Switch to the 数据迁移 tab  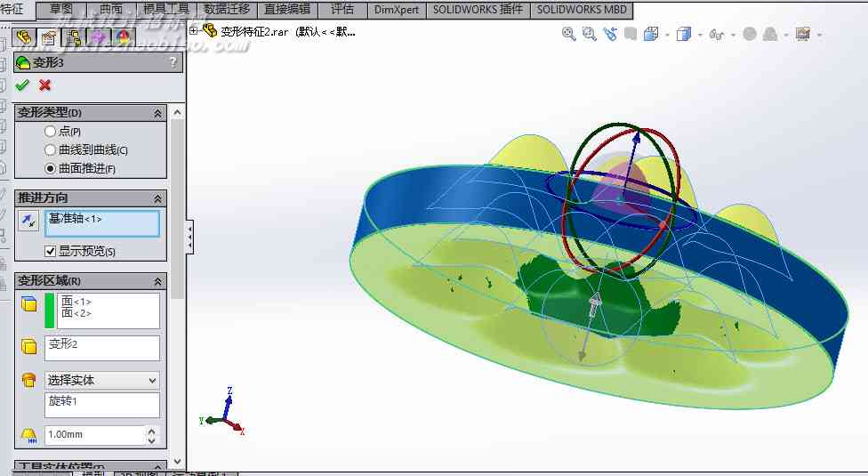pos(227,10)
